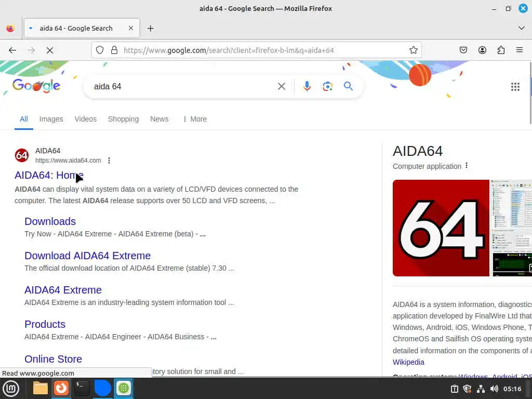The width and height of the screenshot is (532, 399).
Task: Click the page vertical scrollbar
Action: (x=530, y=94)
